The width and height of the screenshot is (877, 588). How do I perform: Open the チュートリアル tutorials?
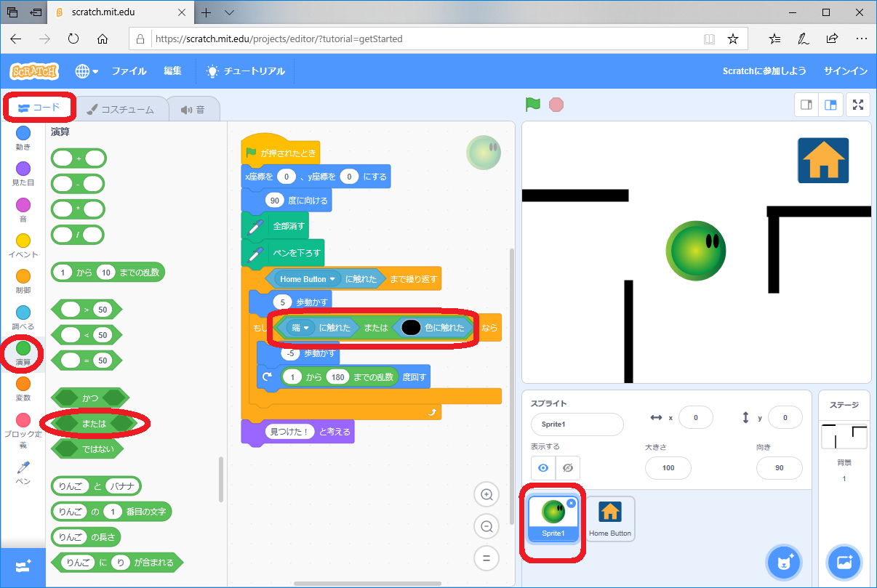pyautogui.click(x=244, y=71)
